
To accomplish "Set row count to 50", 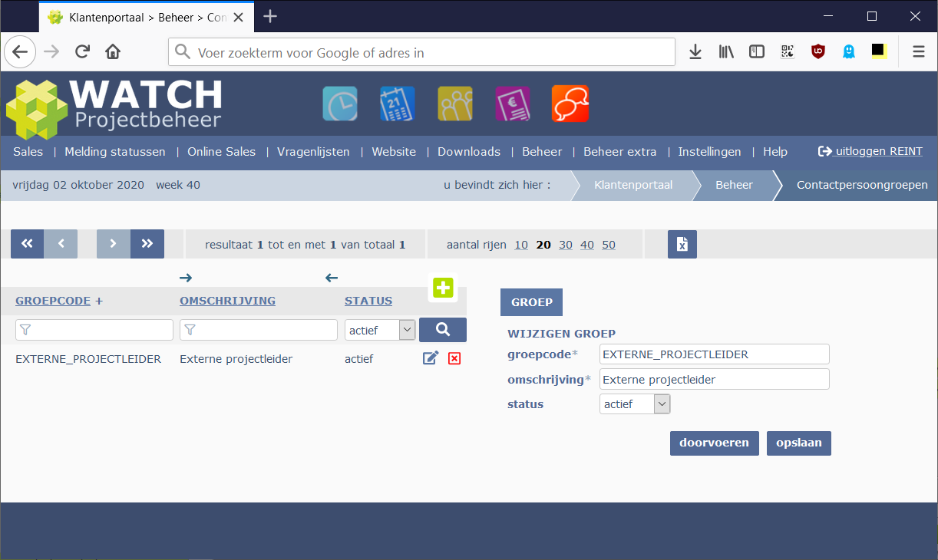I will pyautogui.click(x=609, y=245).
